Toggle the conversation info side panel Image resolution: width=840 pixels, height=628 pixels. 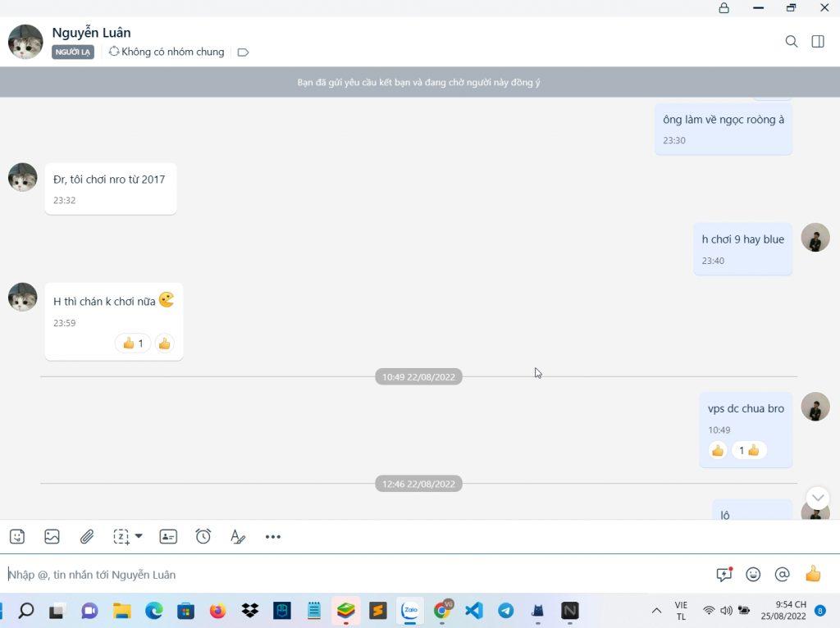click(818, 41)
